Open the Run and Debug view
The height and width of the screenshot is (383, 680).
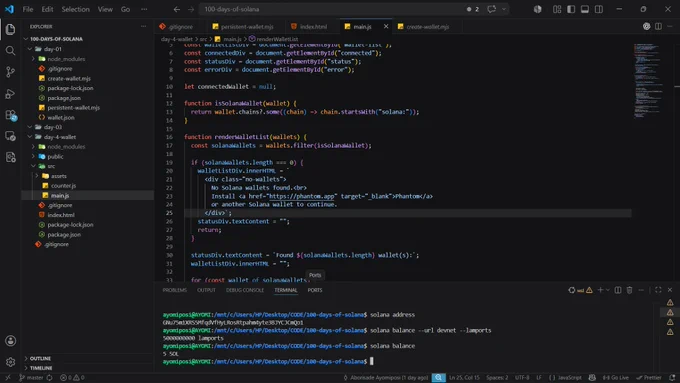coord(10,94)
